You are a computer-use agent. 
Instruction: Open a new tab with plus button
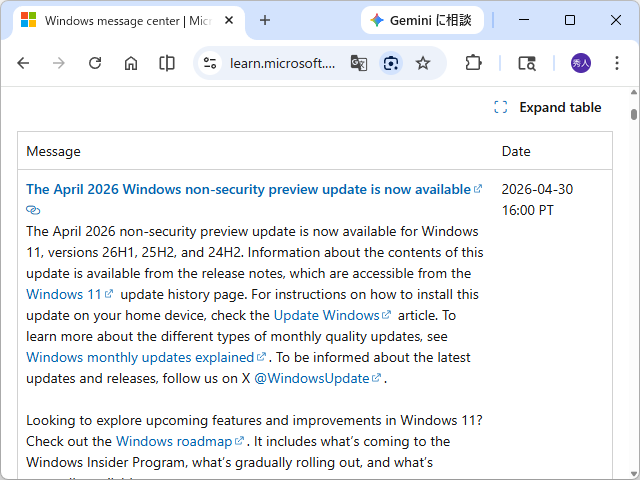click(265, 20)
